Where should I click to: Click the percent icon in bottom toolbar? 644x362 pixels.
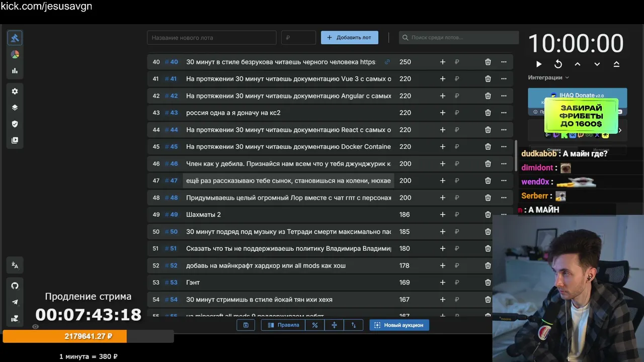(315, 325)
